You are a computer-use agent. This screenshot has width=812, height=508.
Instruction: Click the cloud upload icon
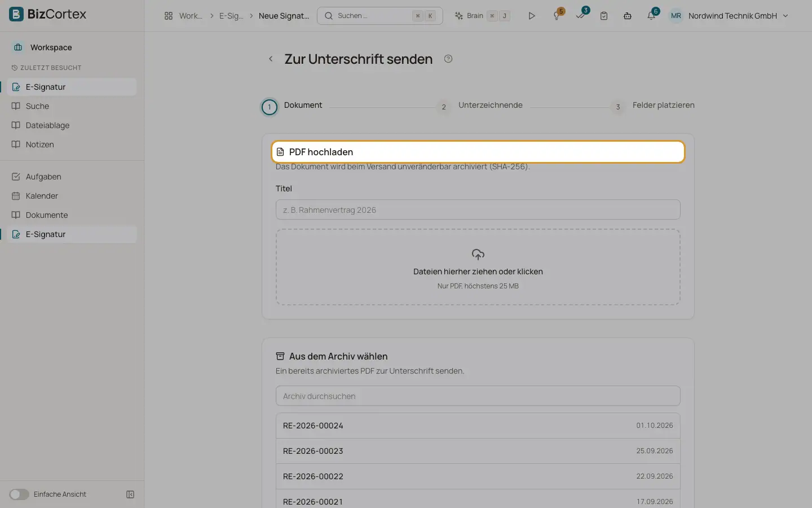[478, 255]
